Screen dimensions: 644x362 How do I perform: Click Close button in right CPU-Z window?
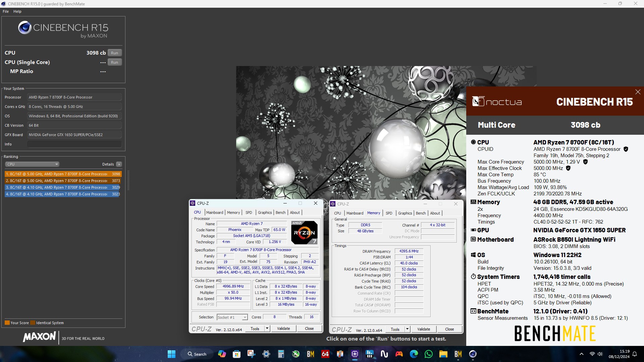[449, 329]
